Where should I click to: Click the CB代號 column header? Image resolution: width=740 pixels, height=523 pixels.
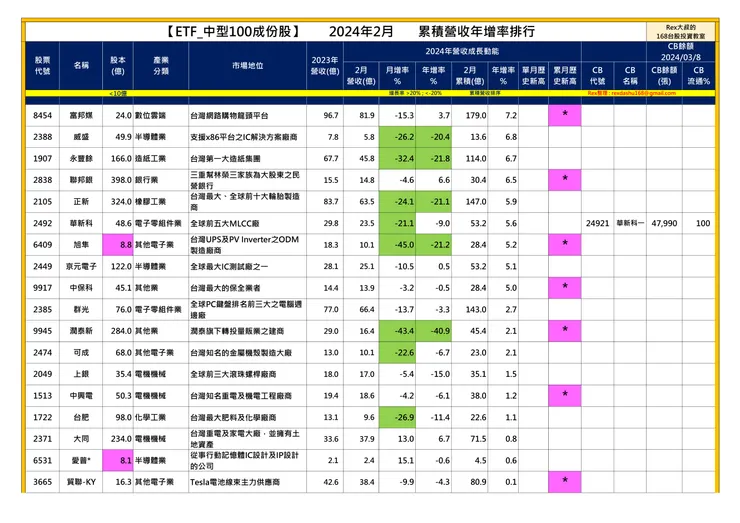tap(597, 76)
